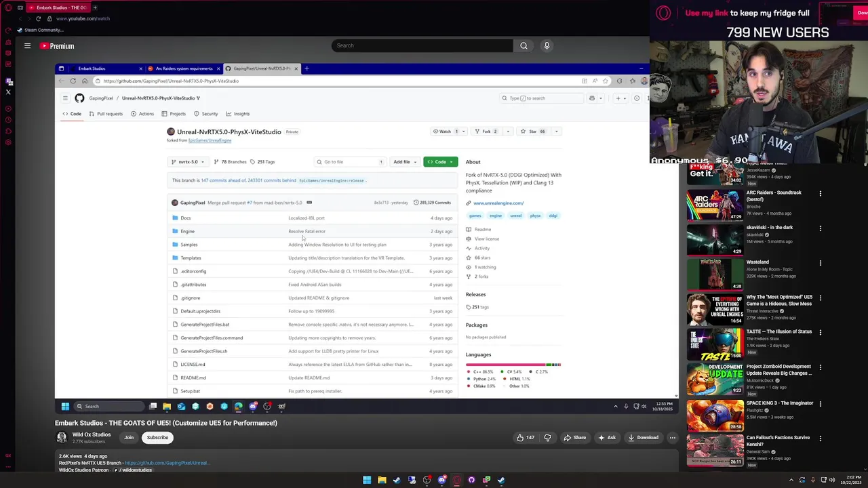Open the Engine folder

click(x=187, y=231)
